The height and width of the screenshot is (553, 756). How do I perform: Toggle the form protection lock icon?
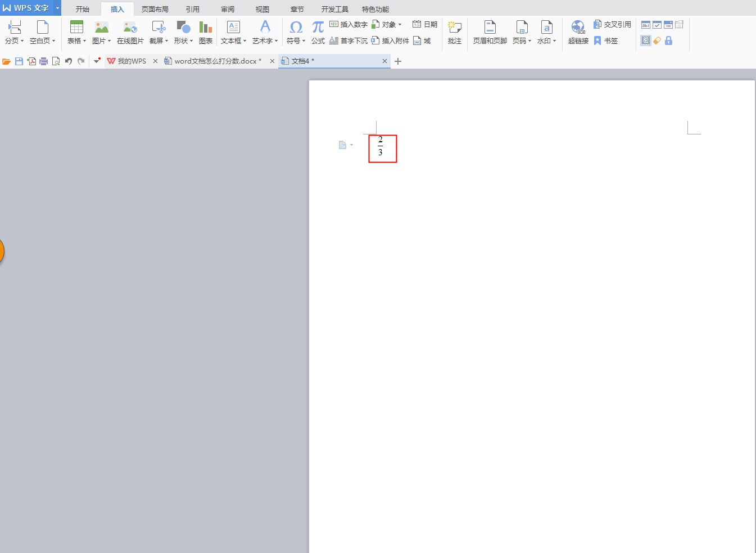[668, 41]
